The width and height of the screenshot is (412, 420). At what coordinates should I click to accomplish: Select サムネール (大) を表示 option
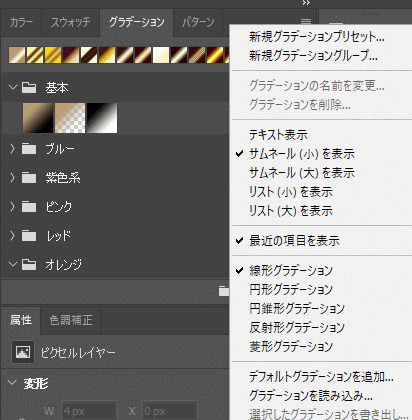point(302,173)
